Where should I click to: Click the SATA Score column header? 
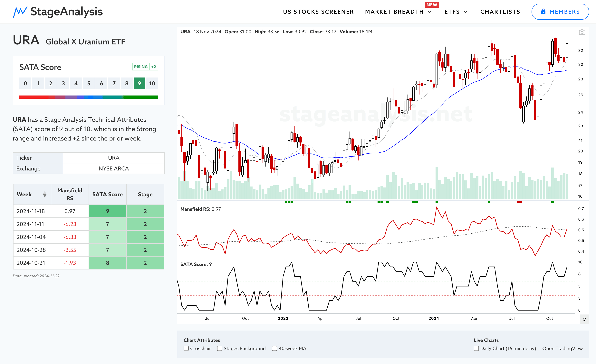coord(108,194)
